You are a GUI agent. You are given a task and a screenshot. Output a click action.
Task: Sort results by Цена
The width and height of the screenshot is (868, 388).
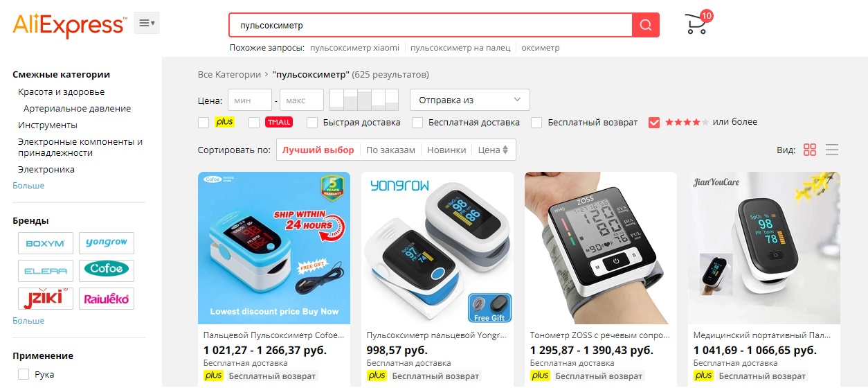(x=494, y=150)
